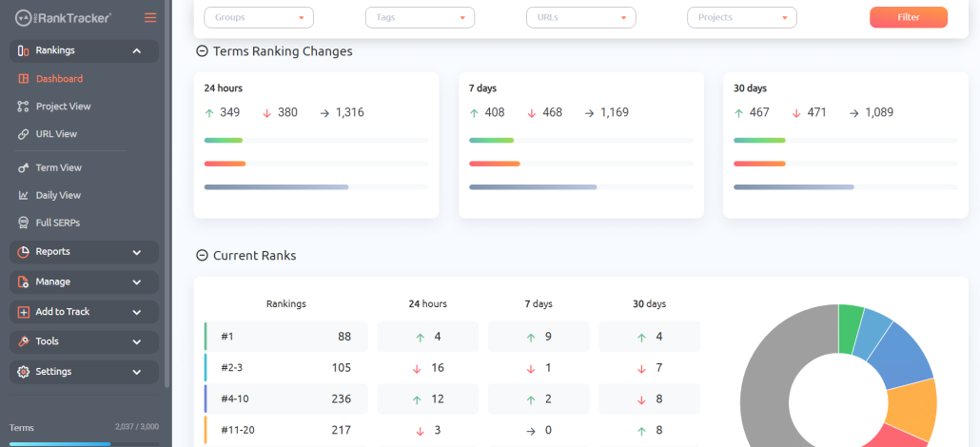Click the 30 days column header
The image size is (980, 447).
tap(650, 303)
